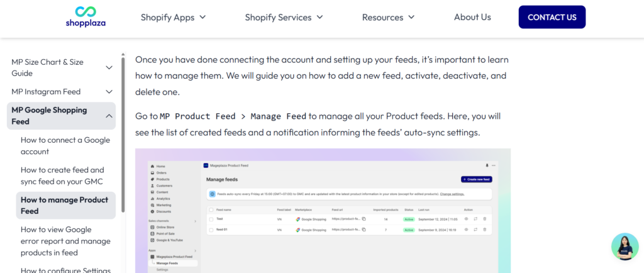The height and width of the screenshot is (273, 644).
Task: Click Change settings link in the screenshot
Action: click(452, 194)
